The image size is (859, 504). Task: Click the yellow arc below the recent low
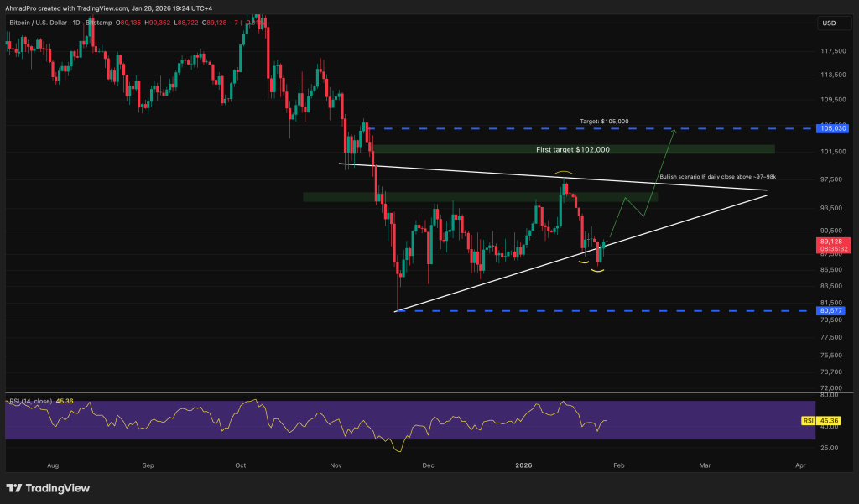600,268
